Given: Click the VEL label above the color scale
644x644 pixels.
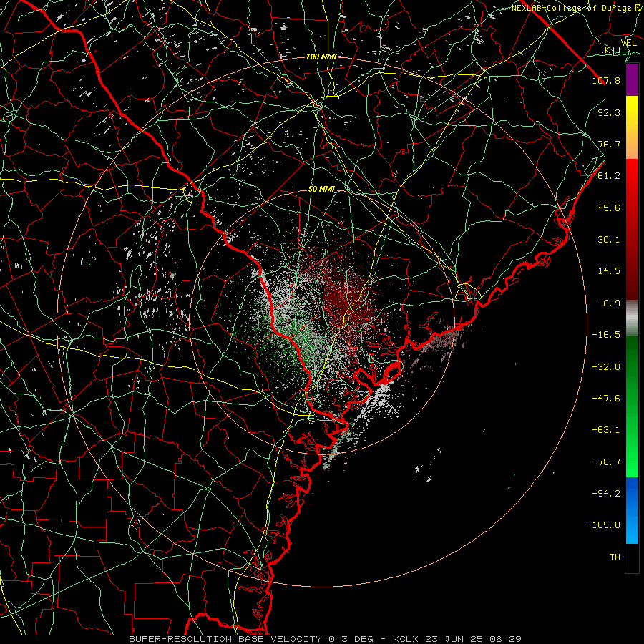Looking at the screenshot, I should pyautogui.click(x=628, y=43).
